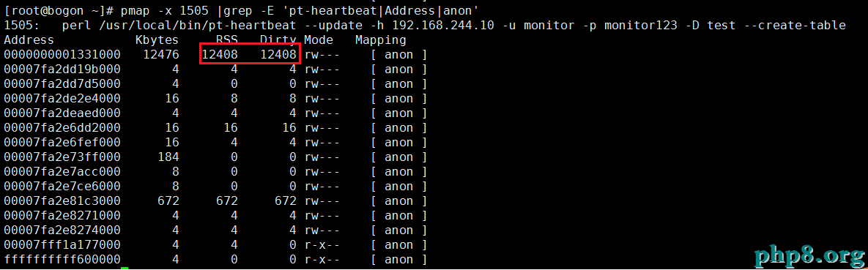
Task: Click the Kbytes column header
Action: (x=157, y=40)
